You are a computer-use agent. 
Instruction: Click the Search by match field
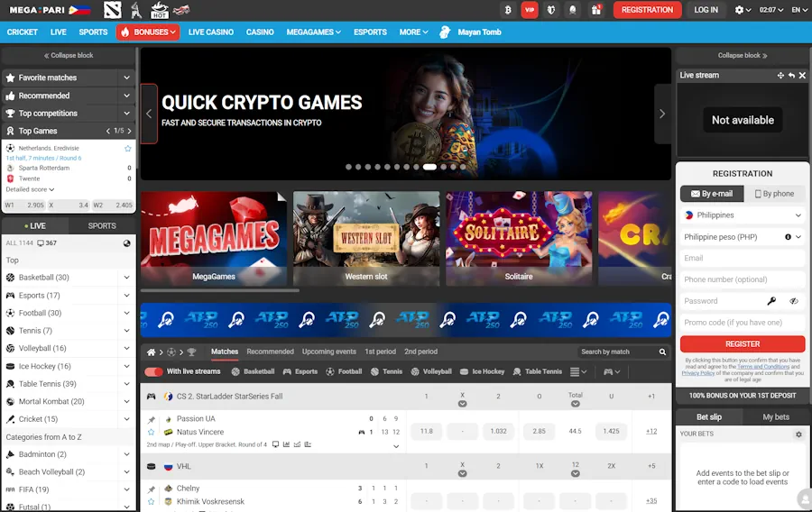(x=617, y=352)
